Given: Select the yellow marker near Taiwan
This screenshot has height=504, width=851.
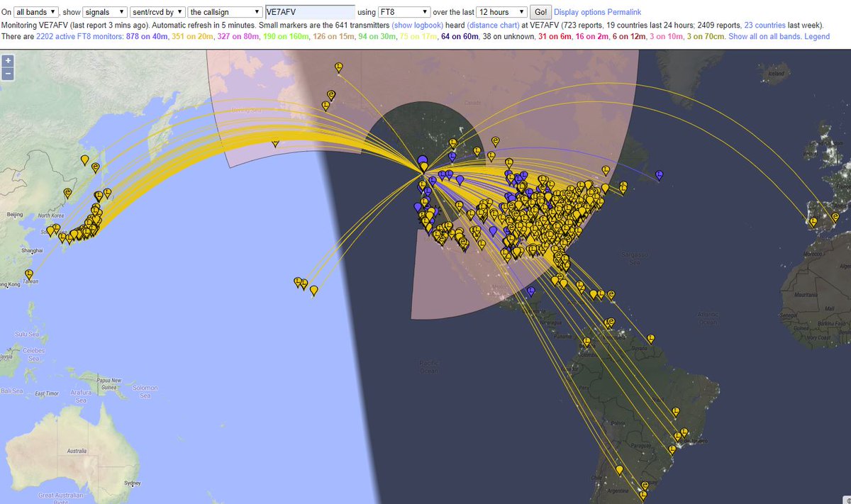Looking at the screenshot, I should 29,275.
